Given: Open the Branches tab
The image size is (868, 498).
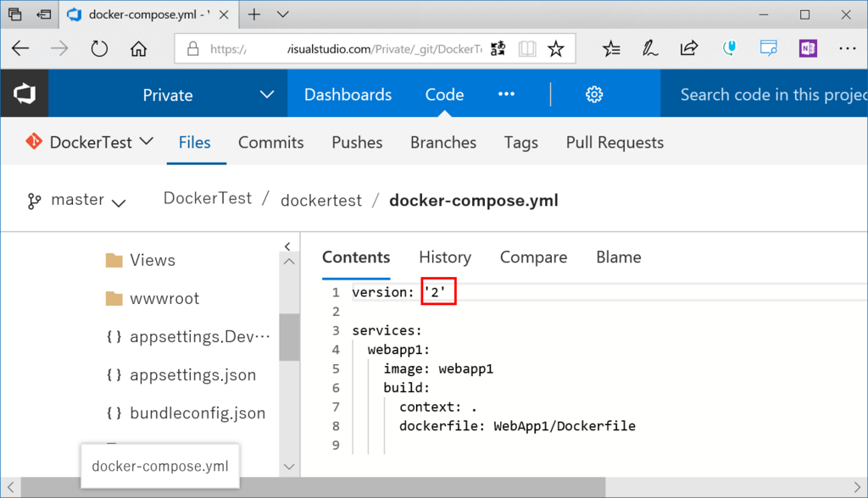Looking at the screenshot, I should 442,142.
